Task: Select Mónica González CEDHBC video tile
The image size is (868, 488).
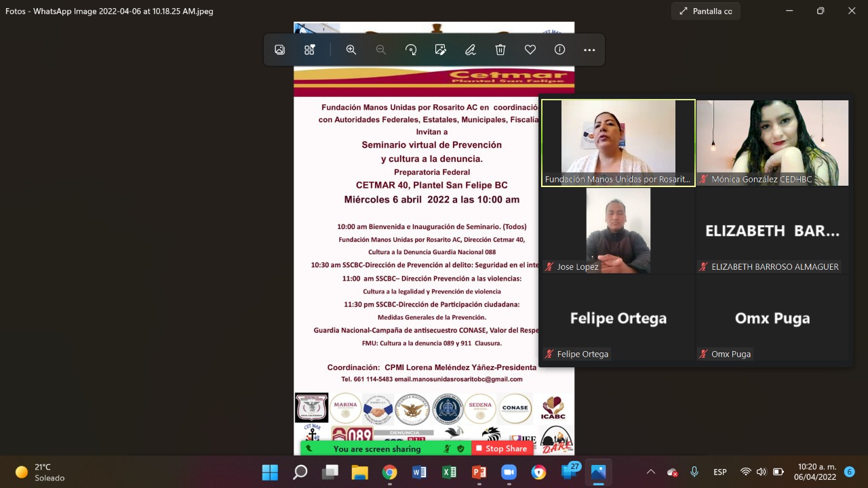Action: 772,143
